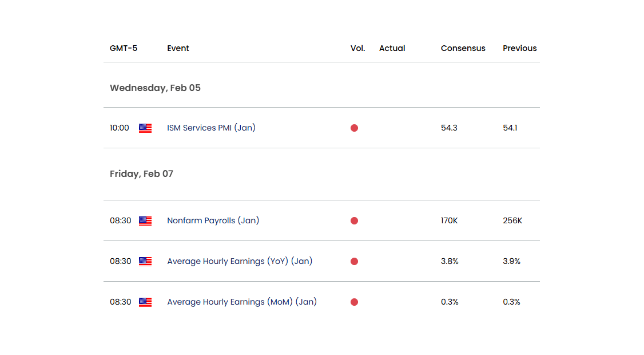Screen dimensions: 644x355
Task: Click the 170K consensus value for Nonfarm Payrolls
Action: point(449,220)
